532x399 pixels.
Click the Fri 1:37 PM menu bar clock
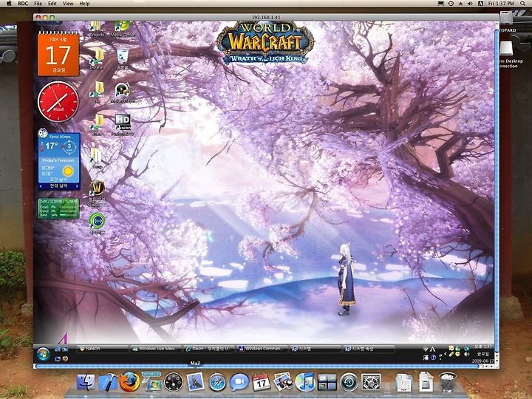coord(501,4)
